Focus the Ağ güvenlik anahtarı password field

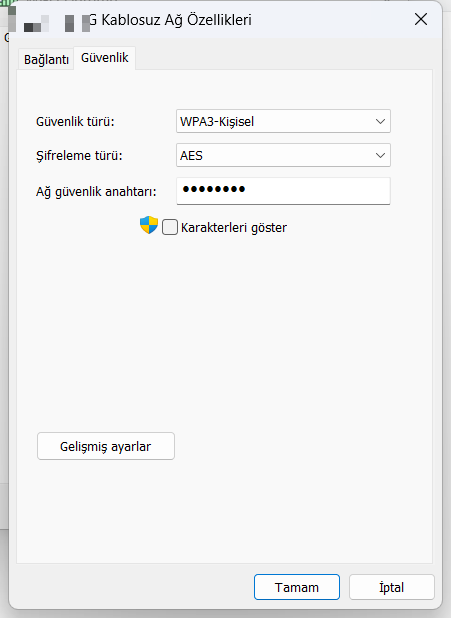click(283, 191)
